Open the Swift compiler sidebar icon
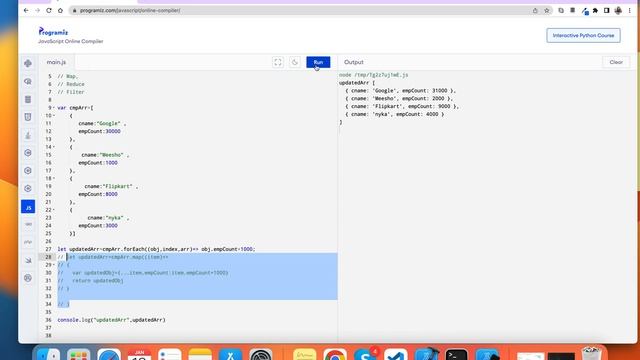 (x=28, y=260)
